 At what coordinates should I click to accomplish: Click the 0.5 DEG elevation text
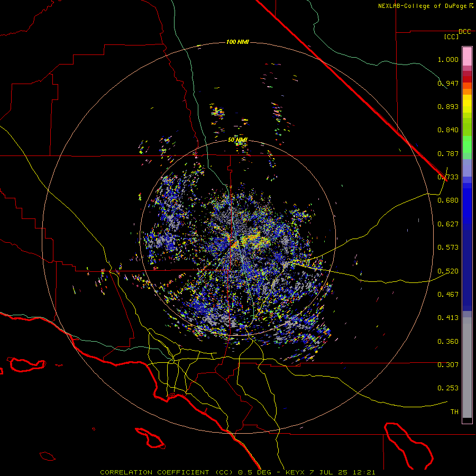255,472
